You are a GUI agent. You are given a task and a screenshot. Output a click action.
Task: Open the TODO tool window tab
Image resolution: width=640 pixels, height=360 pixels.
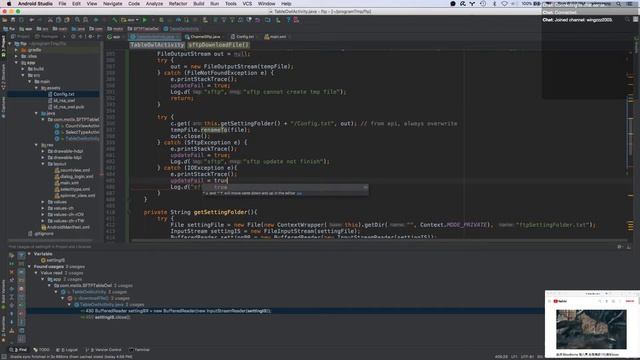click(41, 350)
